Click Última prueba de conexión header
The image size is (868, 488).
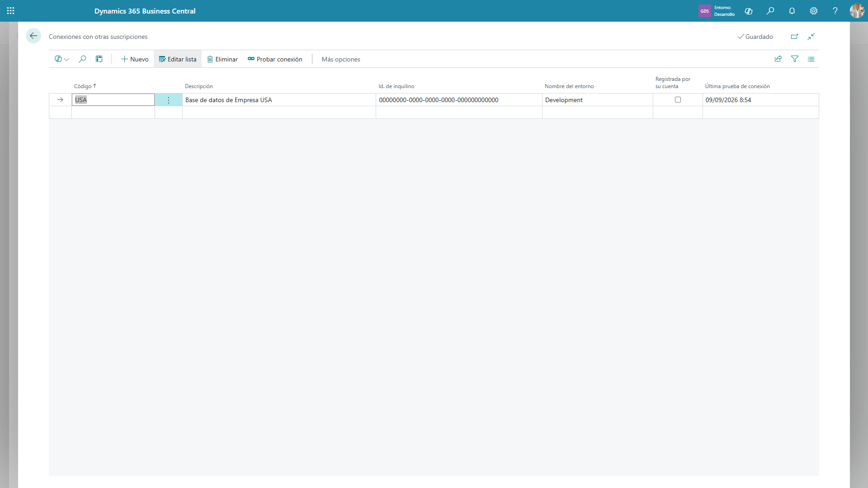click(737, 86)
